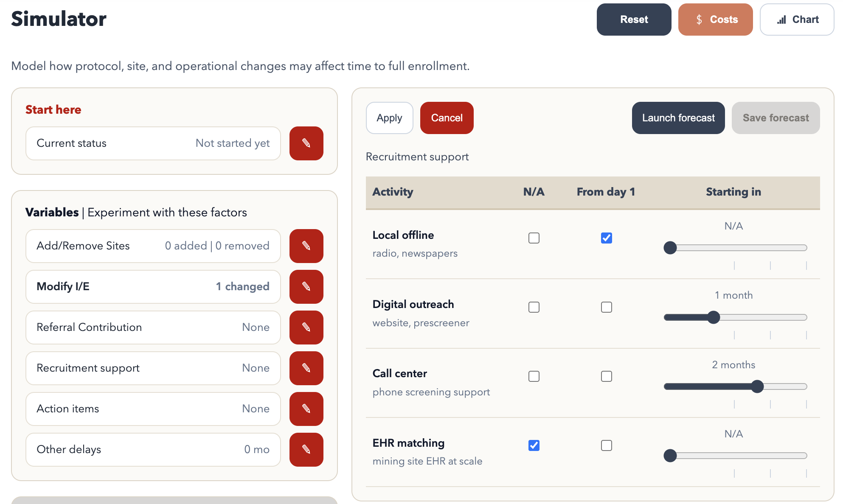
Task: Edit Referral Contribution via pencil icon
Action: pos(306,328)
